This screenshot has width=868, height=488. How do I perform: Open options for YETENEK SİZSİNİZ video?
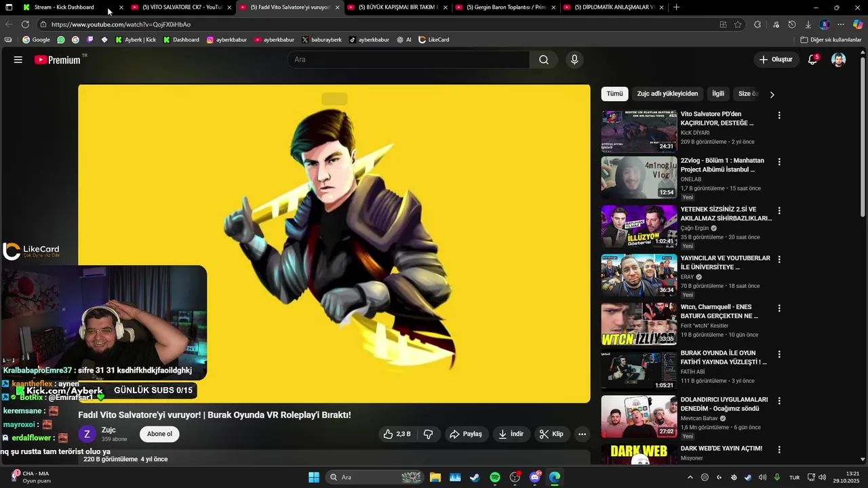(779, 211)
